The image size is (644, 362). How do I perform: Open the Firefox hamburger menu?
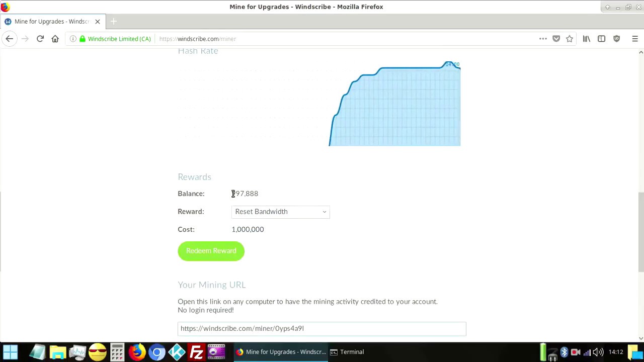(635, 39)
